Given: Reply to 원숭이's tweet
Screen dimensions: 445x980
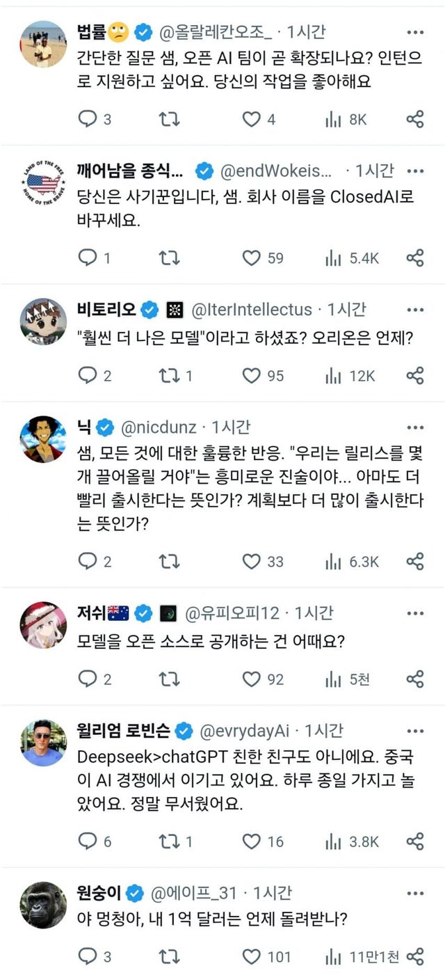Looking at the screenshot, I should tap(88, 957).
